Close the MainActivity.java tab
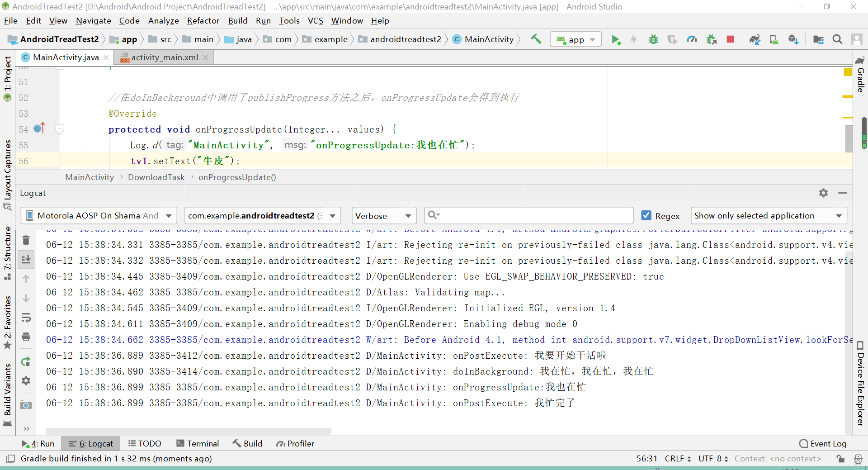Viewport: 868px width, 470px height. [106, 57]
